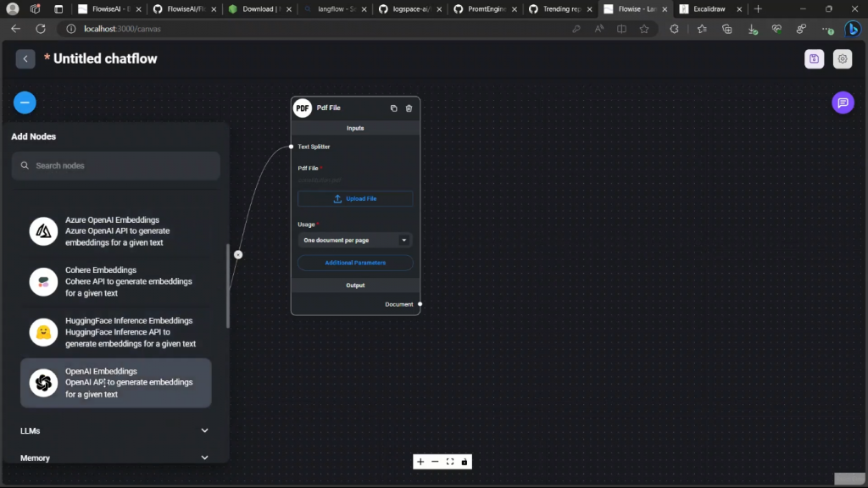Switch to the Trending repositories browser tab
The image size is (868, 488).
pyautogui.click(x=559, y=8)
